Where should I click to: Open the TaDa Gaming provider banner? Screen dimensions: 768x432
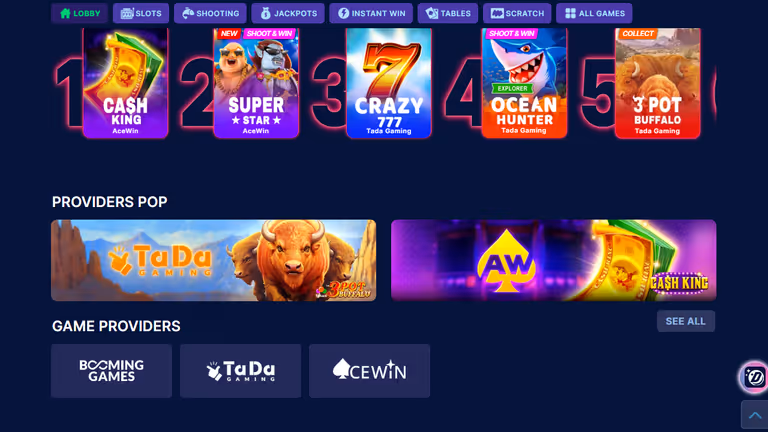pyautogui.click(x=214, y=260)
